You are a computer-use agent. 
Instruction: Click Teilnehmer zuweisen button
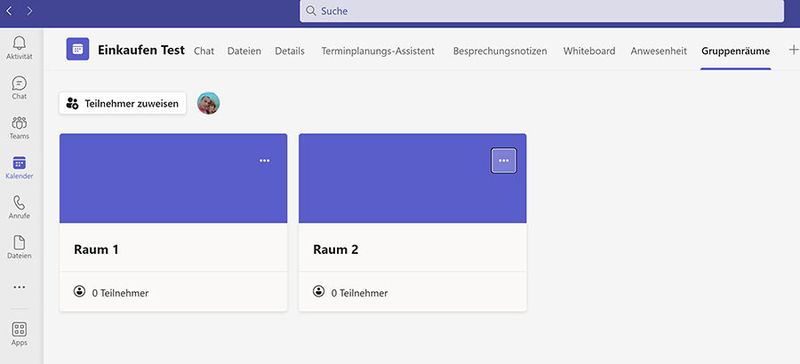122,104
